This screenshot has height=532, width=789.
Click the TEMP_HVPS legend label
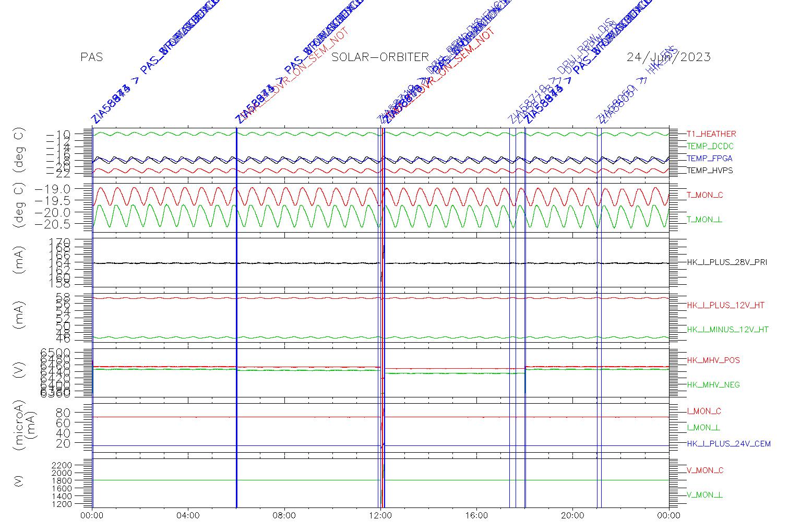710,171
